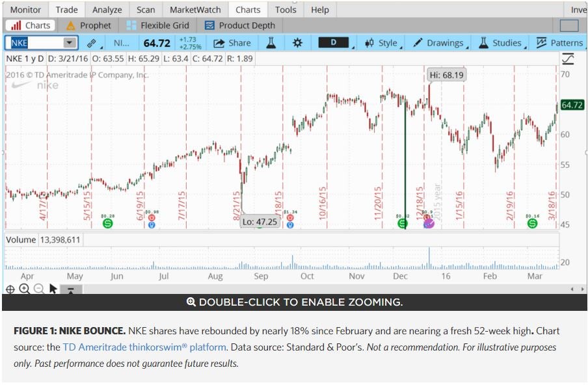Select the crosshair pan tool icon
The height and width of the screenshot is (385, 588).
[10, 289]
